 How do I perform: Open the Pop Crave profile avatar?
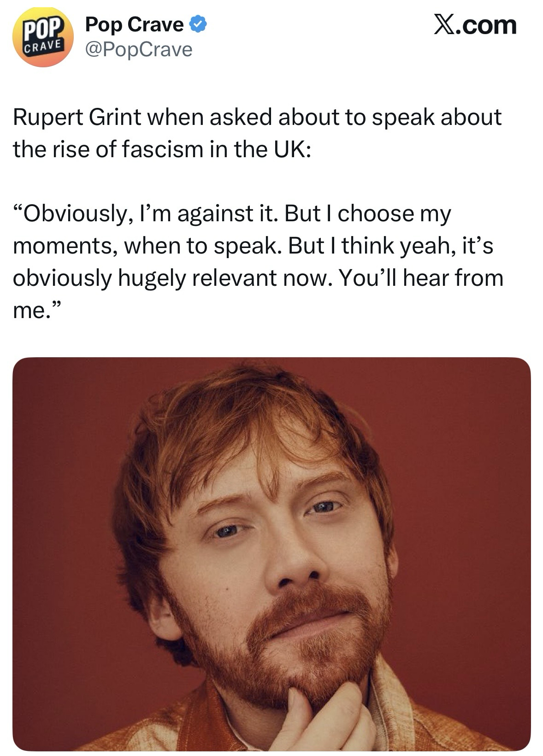(43, 37)
